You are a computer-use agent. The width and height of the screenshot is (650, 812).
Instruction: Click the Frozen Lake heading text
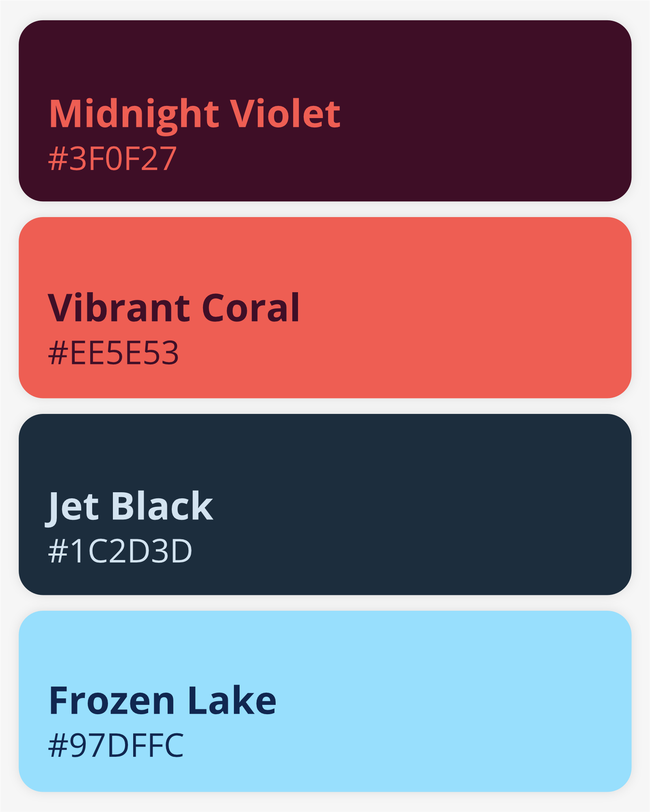[x=162, y=701]
